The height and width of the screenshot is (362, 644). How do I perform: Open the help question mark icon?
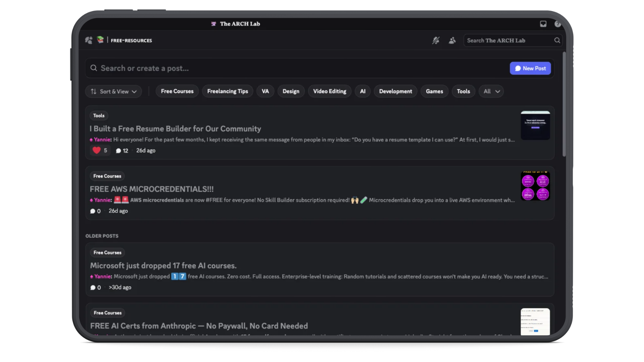point(557,24)
